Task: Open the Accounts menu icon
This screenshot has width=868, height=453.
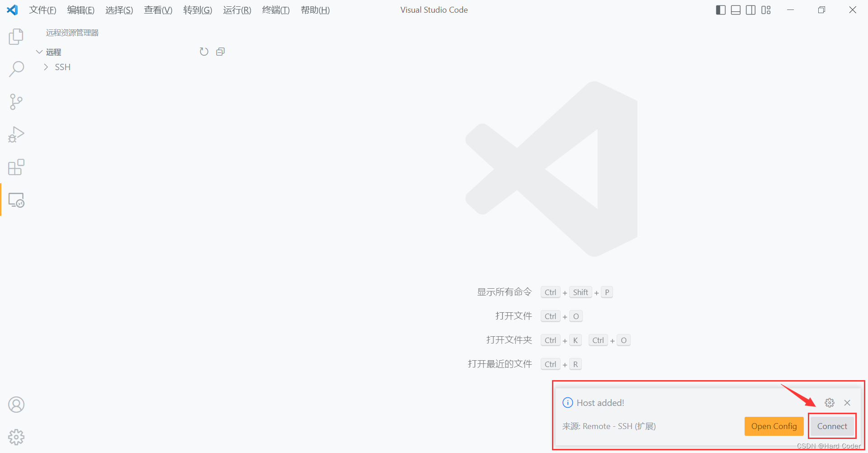Action: [16, 405]
